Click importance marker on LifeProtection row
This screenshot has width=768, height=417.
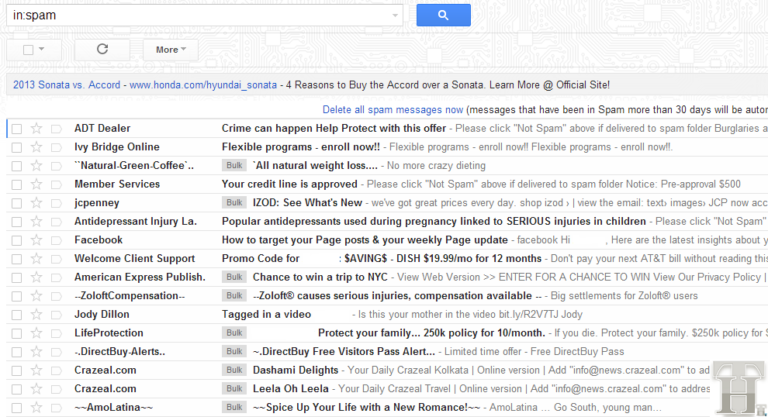56,334
